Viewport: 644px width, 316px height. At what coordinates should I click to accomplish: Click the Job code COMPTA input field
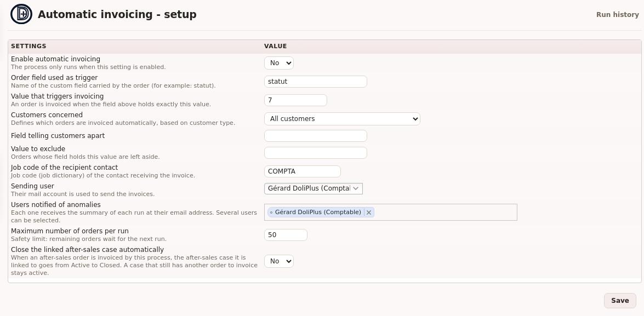[303, 171]
